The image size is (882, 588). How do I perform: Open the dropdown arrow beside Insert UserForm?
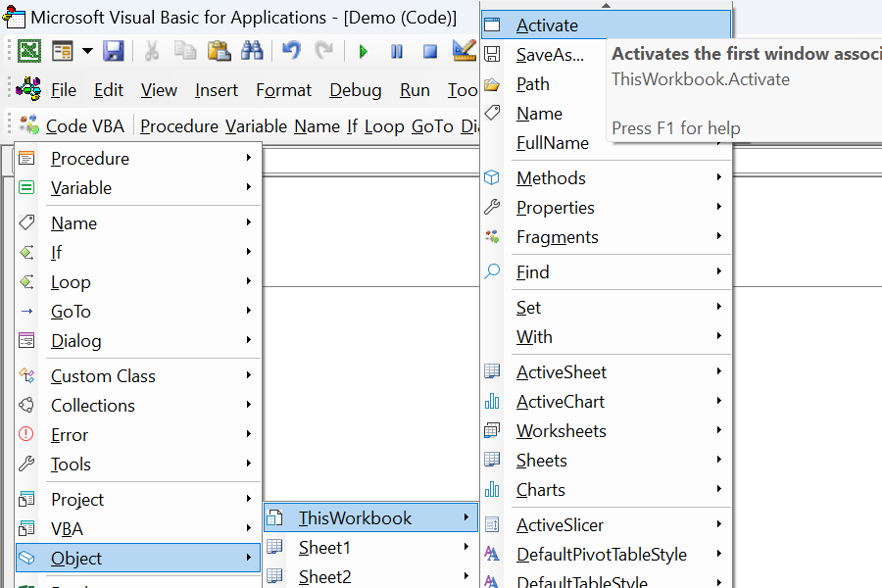point(88,51)
